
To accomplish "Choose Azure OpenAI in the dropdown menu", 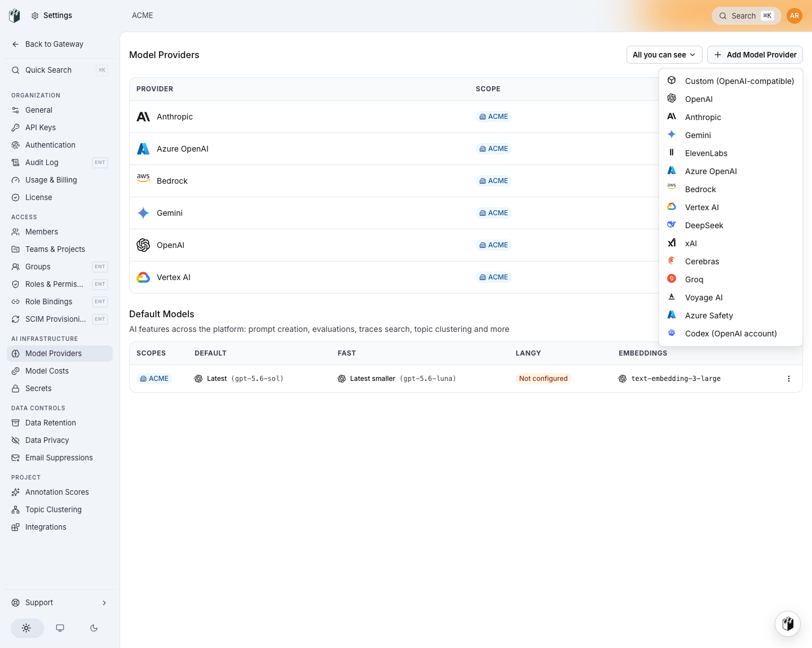I will [x=731, y=171].
